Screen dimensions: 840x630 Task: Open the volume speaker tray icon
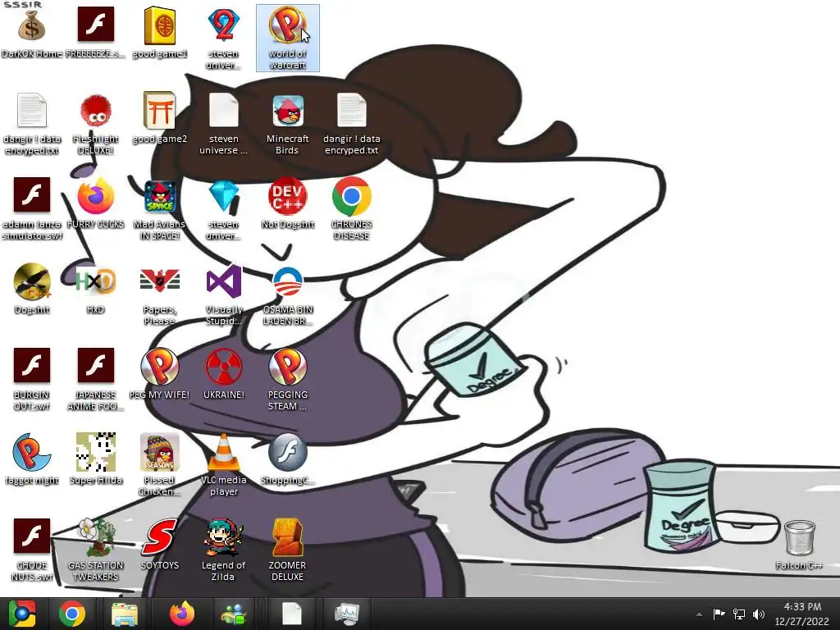tap(759, 614)
